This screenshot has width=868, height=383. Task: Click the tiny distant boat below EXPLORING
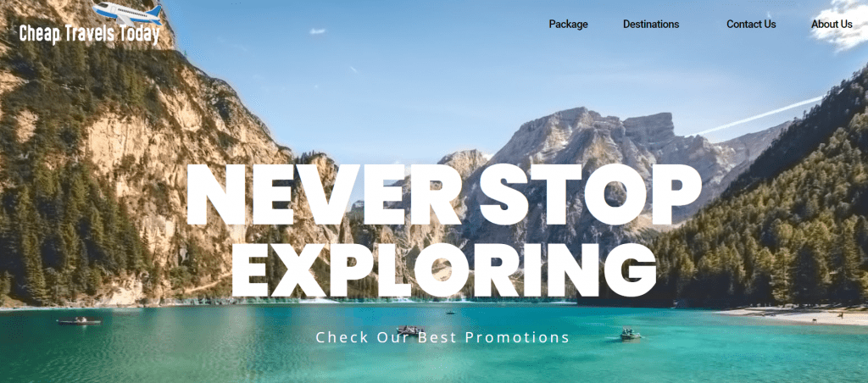450,313
